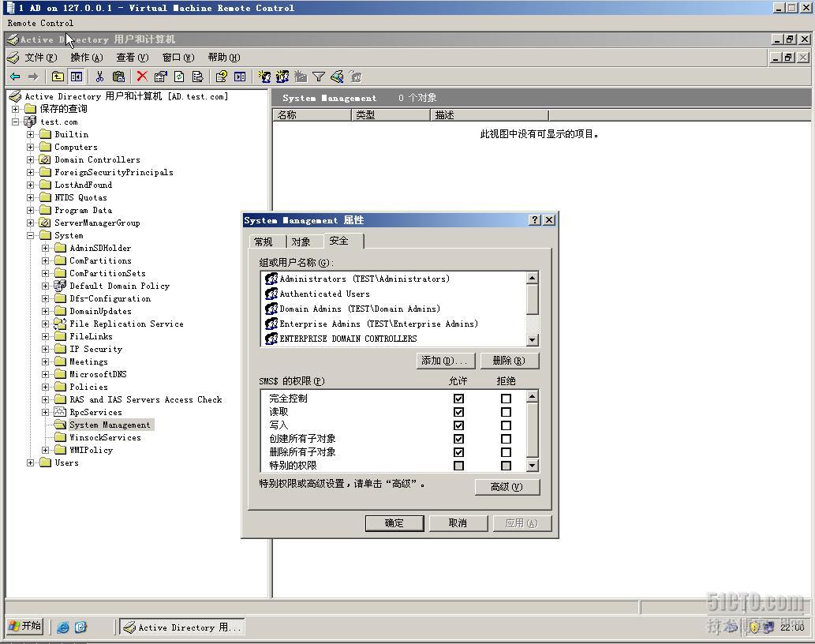Toggle Allow for 删除所有子对象
The height and width of the screenshot is (644, 815).
(x=458, y=453)
